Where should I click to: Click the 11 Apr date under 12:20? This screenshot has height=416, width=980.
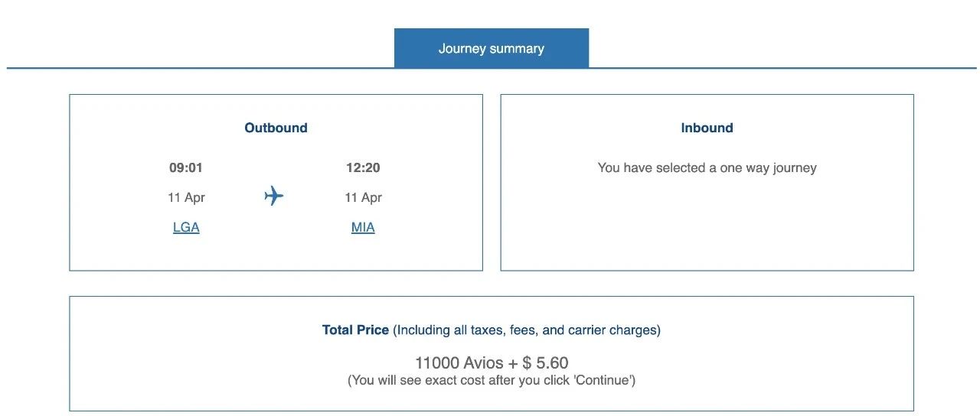(x=363, y=197)
